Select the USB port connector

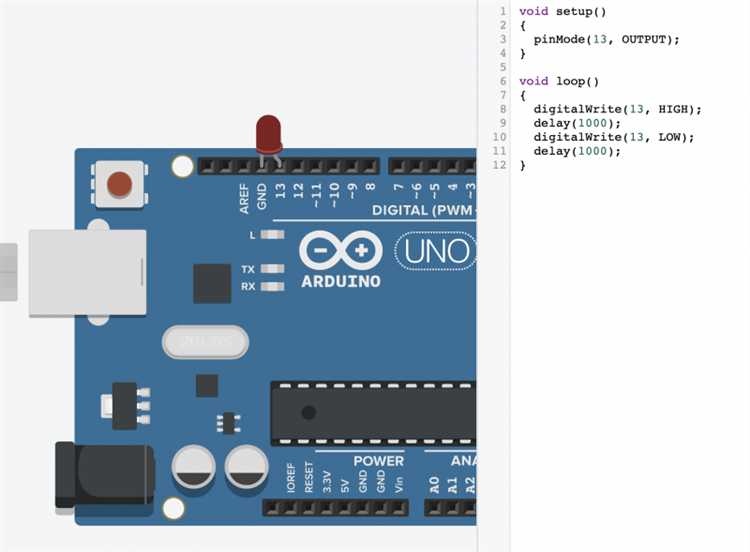pyautogui.click(x=88, y=272)
